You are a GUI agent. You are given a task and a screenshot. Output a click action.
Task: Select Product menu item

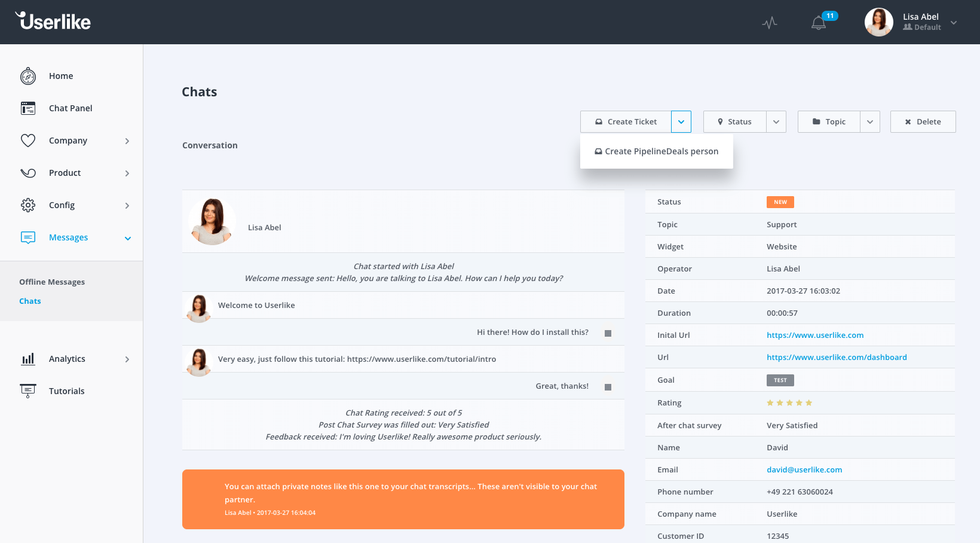point(65,173)
